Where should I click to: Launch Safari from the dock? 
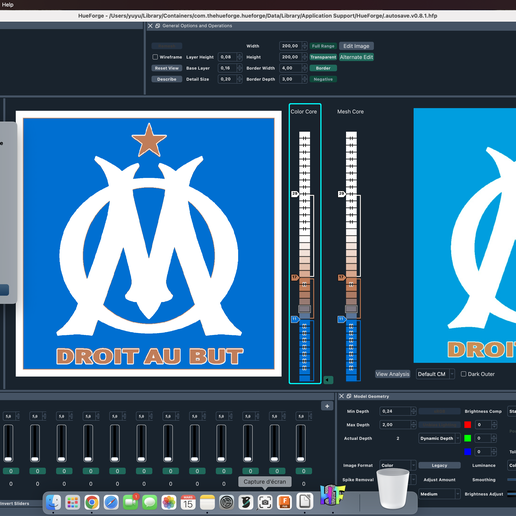pos(111,502)
